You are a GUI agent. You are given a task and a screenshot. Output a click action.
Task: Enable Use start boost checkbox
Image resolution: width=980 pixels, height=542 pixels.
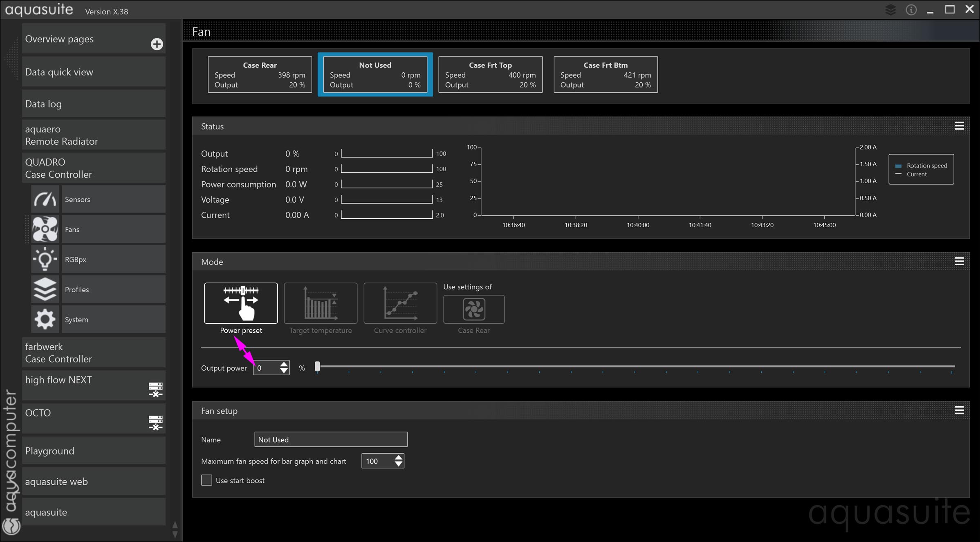[x=207, y=480]
